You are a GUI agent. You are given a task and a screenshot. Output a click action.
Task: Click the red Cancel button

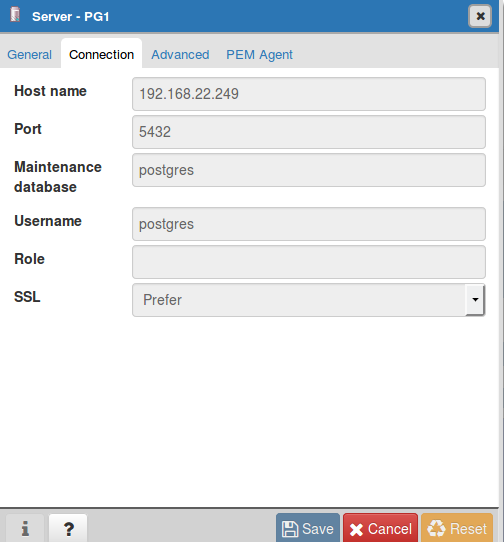pyautogui.click(x=380, y=528)
